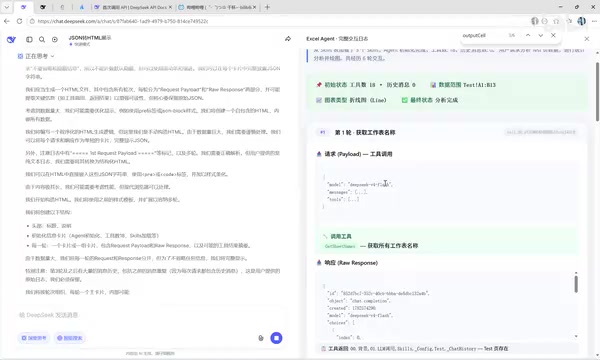Click the 头部: 标题, 说明 bullet item
This screenshot has width=600, height=360.
click(x=51, y=226)
